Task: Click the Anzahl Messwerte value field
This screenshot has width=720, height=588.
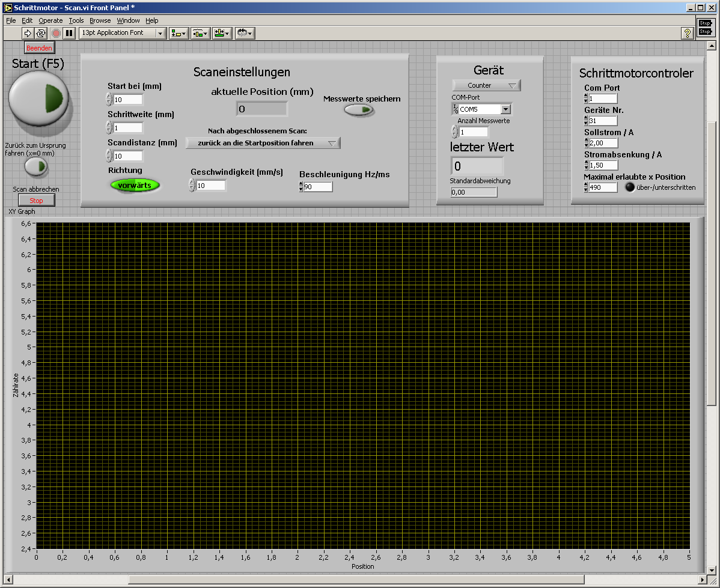Action: click(x=474, y=132)
